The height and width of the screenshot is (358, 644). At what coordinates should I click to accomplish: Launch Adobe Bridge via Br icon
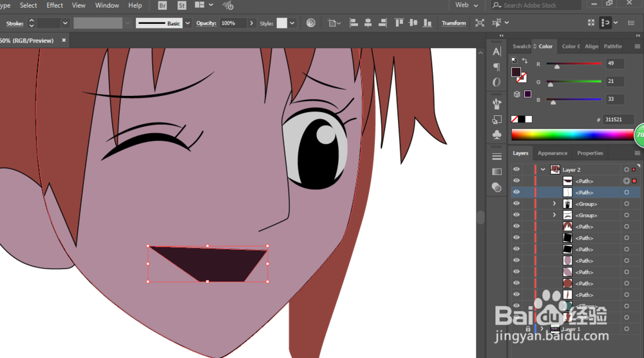(x=163, y=5)
